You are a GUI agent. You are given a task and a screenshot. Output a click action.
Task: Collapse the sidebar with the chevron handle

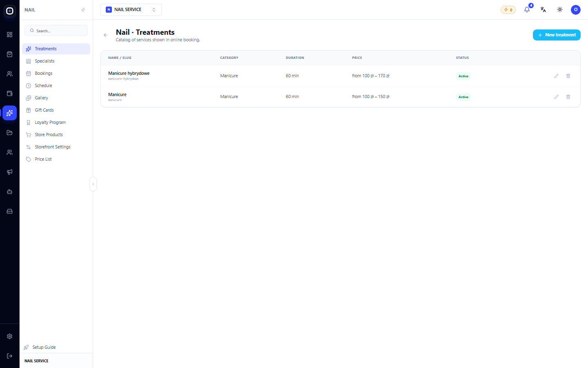[x=93, y=184]
